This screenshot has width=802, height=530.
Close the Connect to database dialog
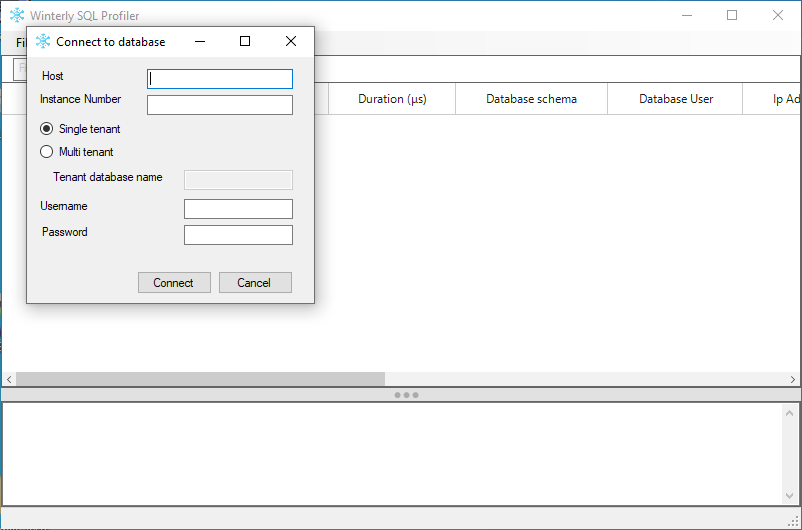(291, 41)
